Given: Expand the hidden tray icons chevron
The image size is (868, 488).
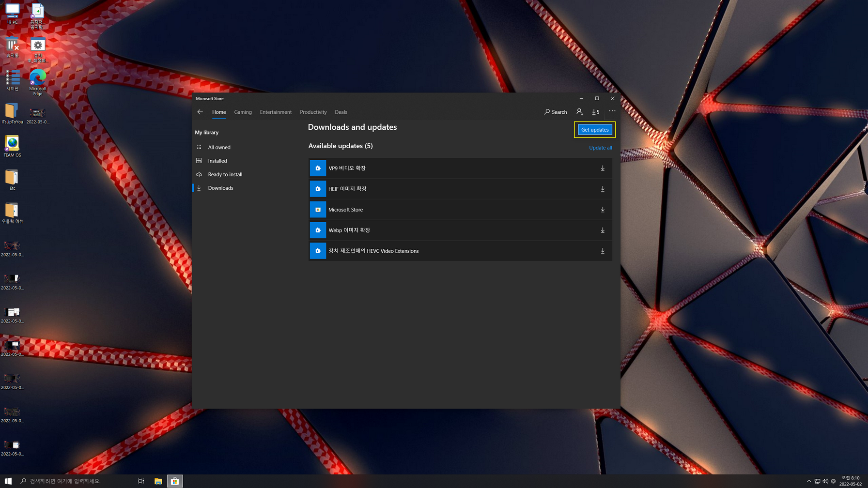Looking at the screenshot, I should click(x=809, y=481).
